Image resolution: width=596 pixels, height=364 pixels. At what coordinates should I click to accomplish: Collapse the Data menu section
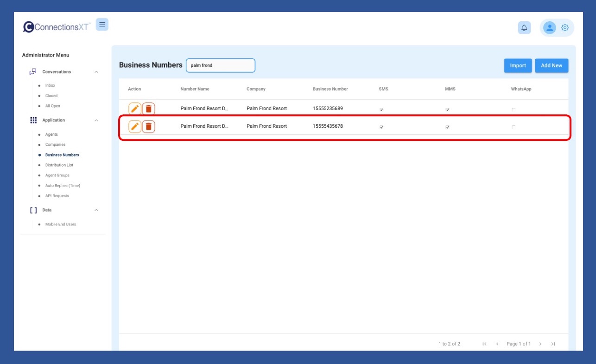click(96, 210)
